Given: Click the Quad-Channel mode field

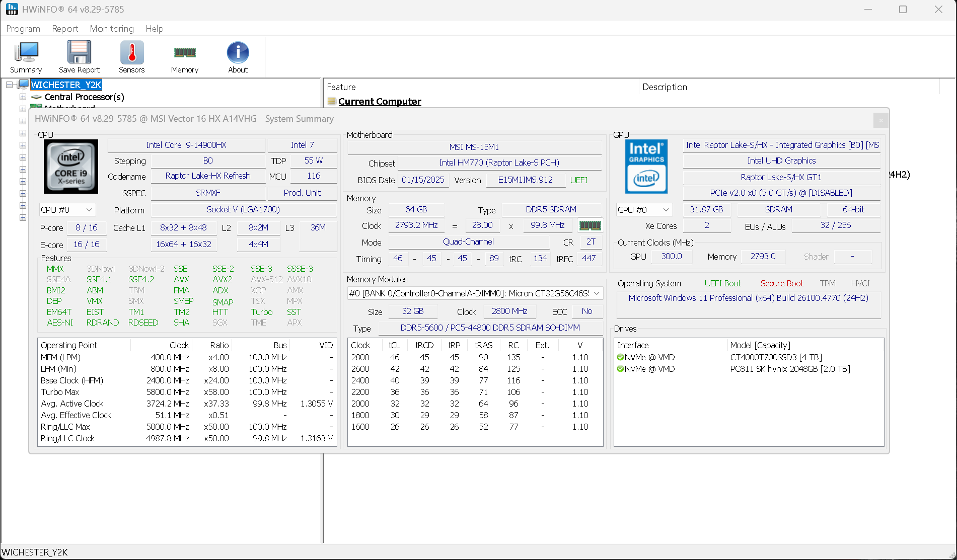Looking at the screenshot, I should pos(468,242).
